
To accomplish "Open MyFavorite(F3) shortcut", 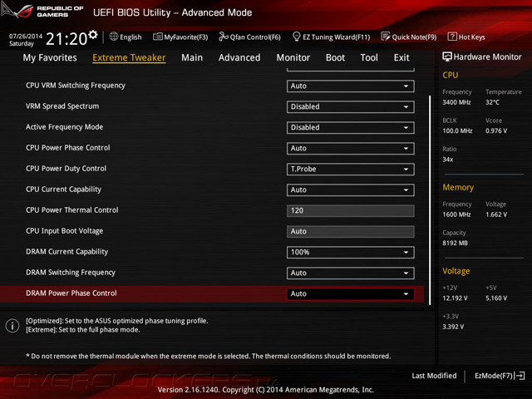I will [x=180, y=37].
